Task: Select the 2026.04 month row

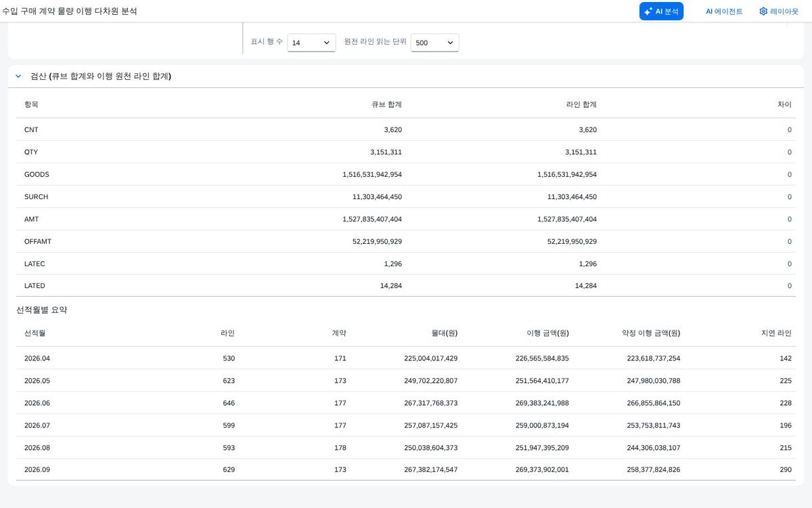Action: [x=406, y=358]
